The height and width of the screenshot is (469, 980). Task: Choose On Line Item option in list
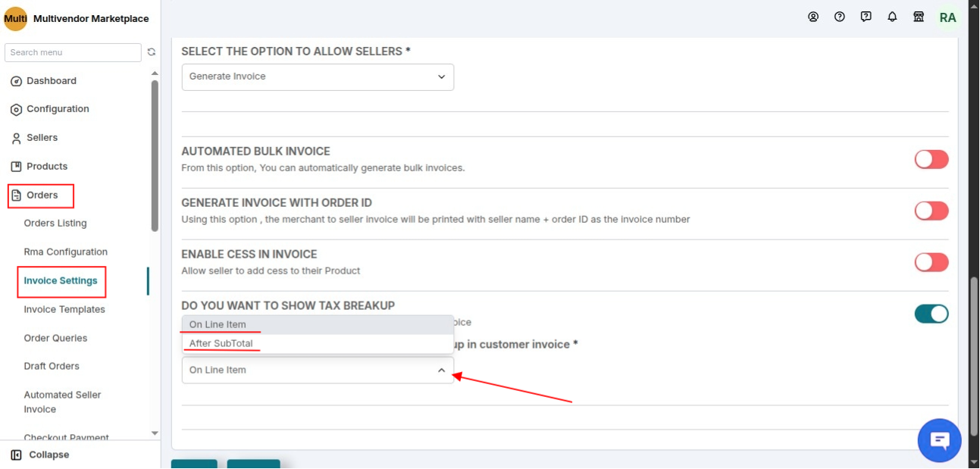tap(318, 325)
